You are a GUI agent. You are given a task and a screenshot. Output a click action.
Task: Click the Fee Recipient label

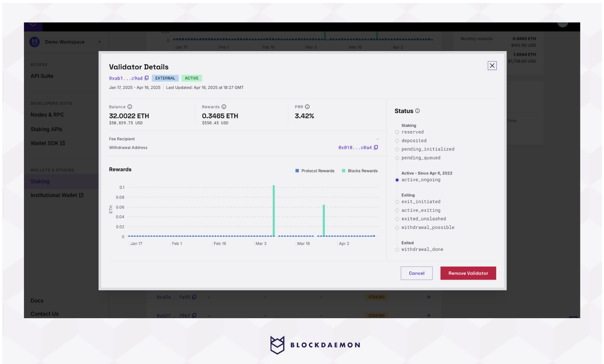[x=122, y=139]
